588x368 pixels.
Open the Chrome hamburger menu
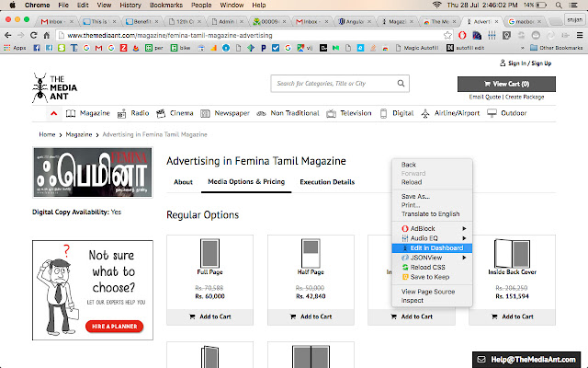580,35
